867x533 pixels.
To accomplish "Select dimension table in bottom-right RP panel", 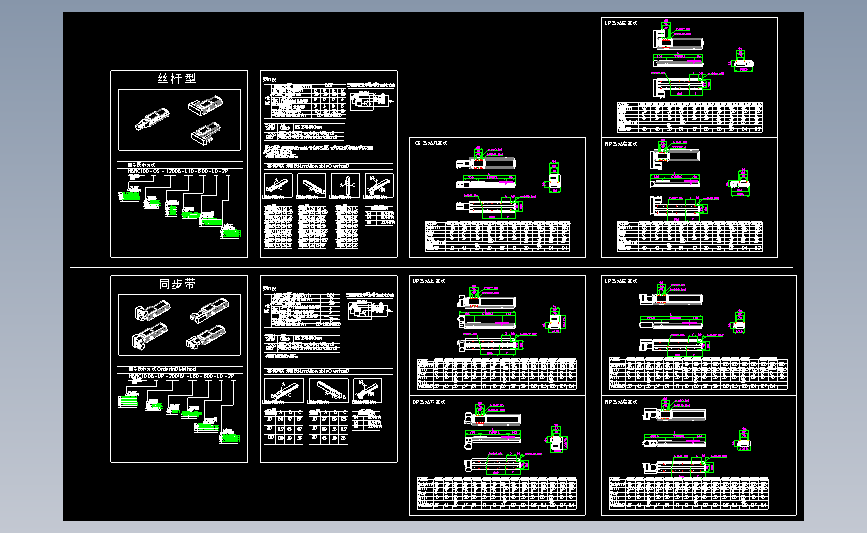I will point(689,493).
